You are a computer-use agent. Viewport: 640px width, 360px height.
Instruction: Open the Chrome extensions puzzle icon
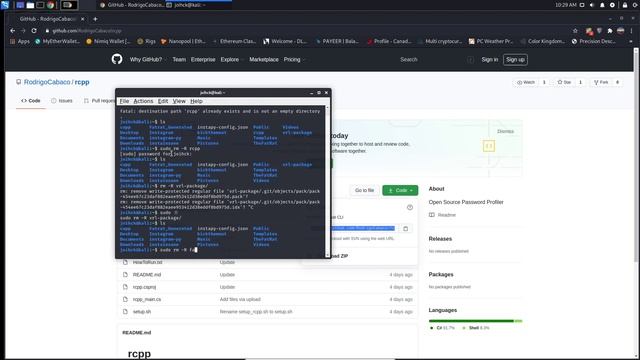pos(610,31)
